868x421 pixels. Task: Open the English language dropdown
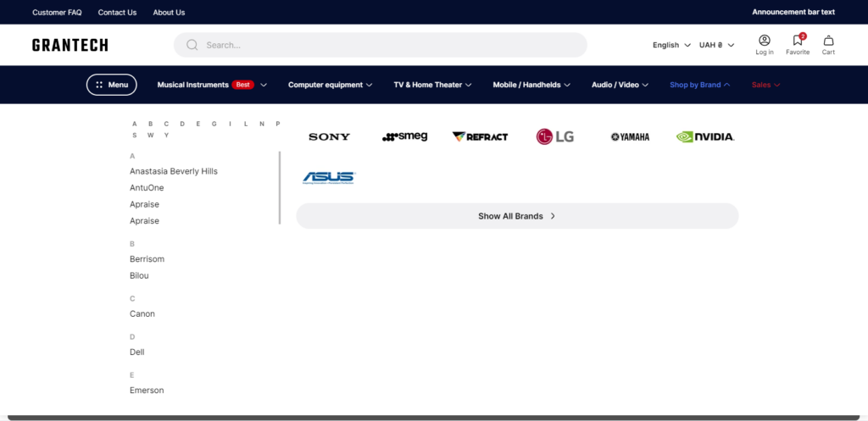(x=671, y=45)
